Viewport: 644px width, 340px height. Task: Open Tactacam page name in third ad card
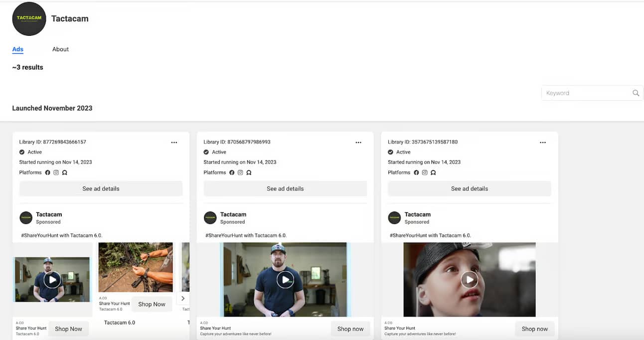point(418,214)
